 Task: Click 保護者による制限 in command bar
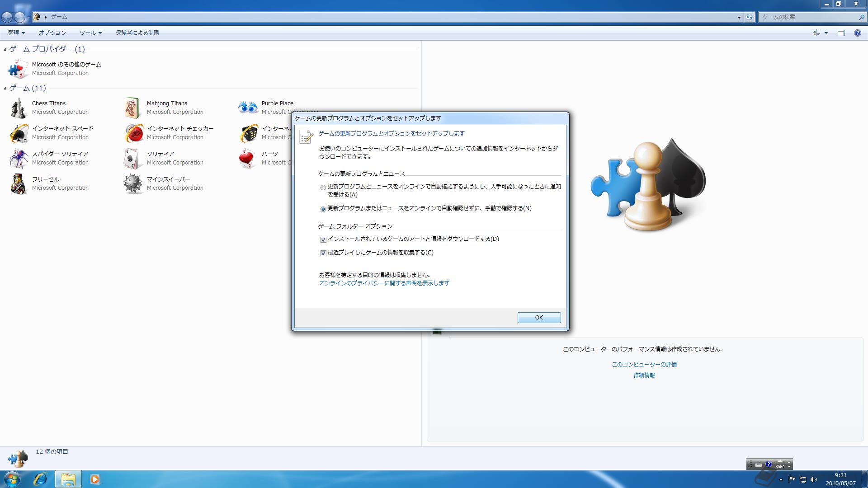pyautogui.click(x=137, y=33)
